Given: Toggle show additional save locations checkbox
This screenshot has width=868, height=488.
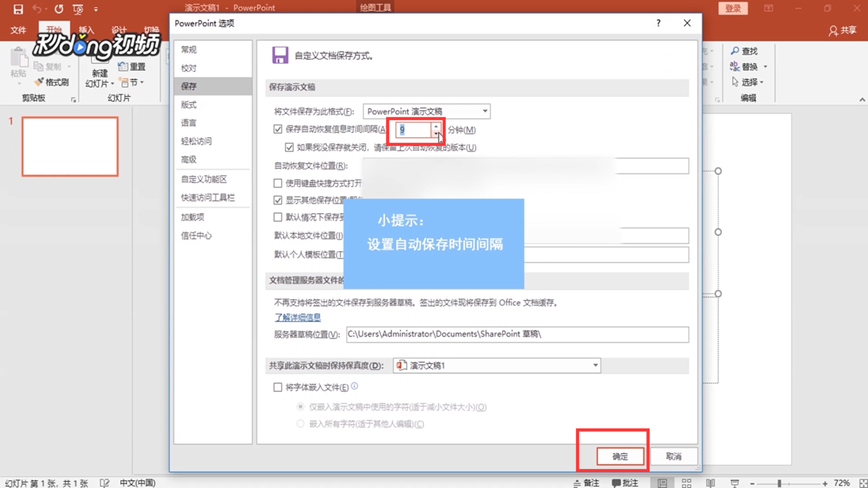Looking at the screenshot, I should (278, 201).
